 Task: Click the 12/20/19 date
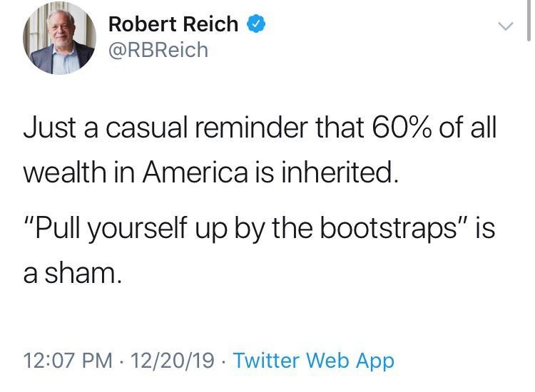pos(169,361)
